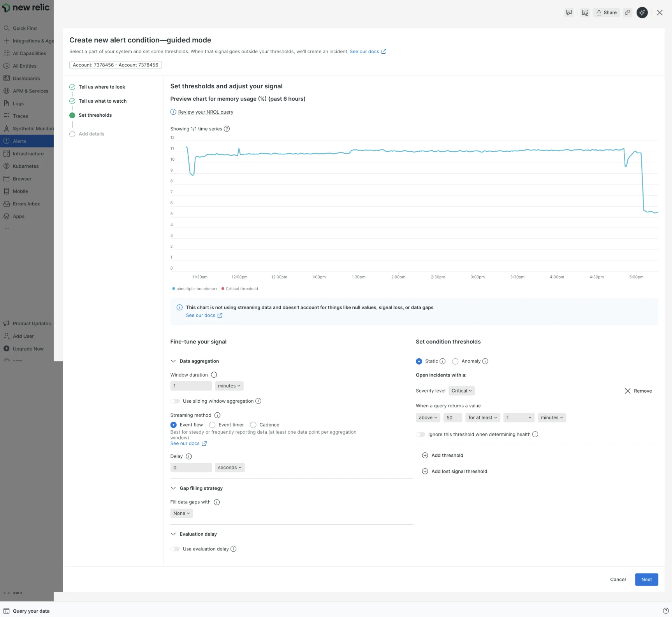Select Static threshold type
672x617 pixels.
(x=419, y=361)
